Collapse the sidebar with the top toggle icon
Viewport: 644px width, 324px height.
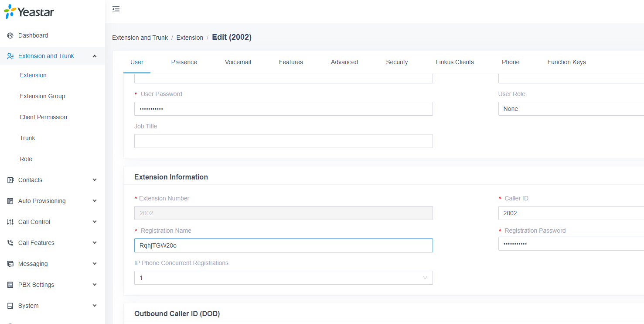click(x=116, y=9)
